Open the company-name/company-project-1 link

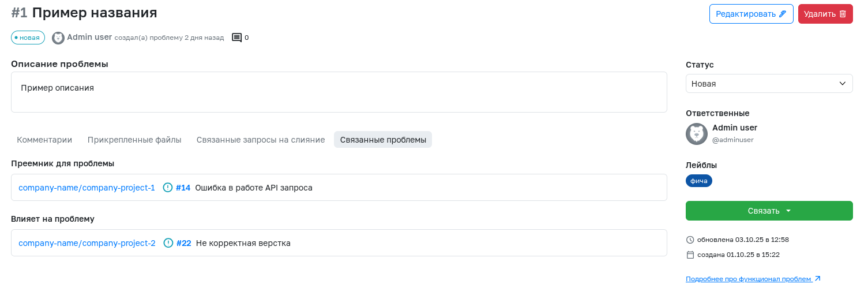click(x=87, y=188)
